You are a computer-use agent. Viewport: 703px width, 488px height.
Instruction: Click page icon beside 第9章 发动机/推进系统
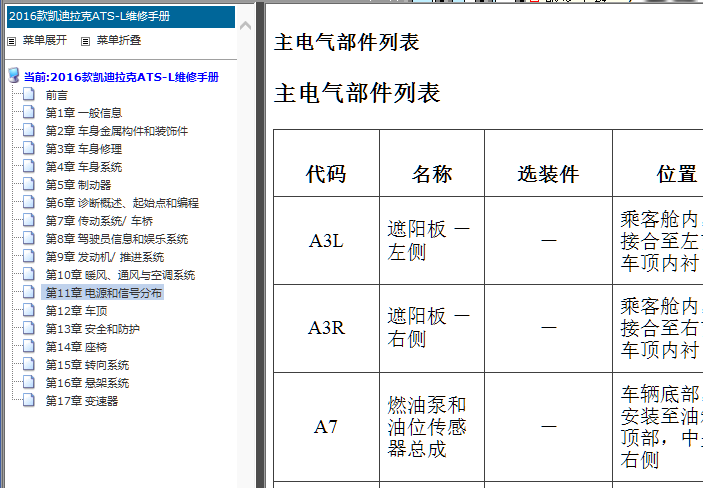click(x=29, y=256)
